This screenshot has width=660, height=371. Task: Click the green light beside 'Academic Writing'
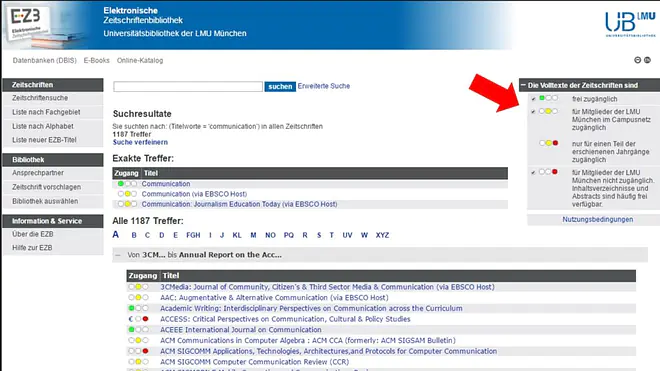pyautogui.click(x=138, y=308)
